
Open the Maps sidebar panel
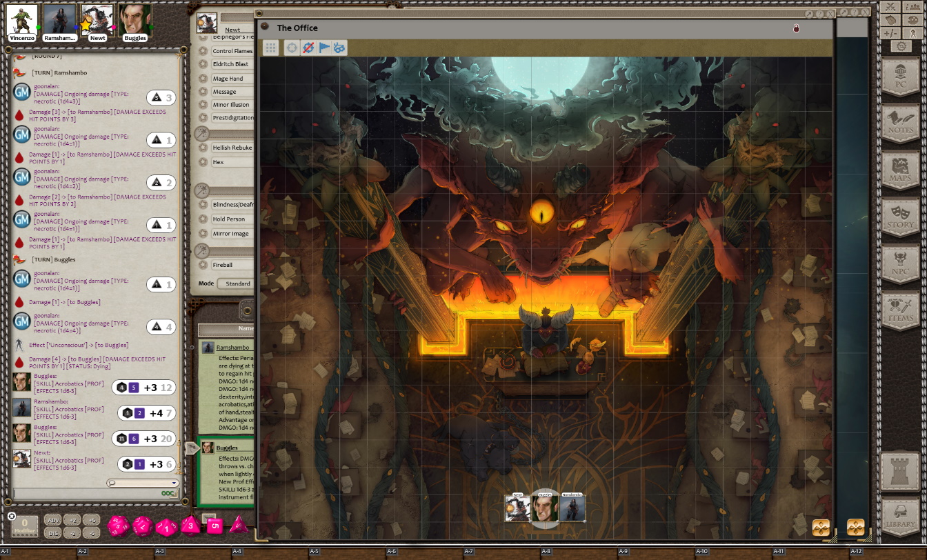[x=900, y=170]
